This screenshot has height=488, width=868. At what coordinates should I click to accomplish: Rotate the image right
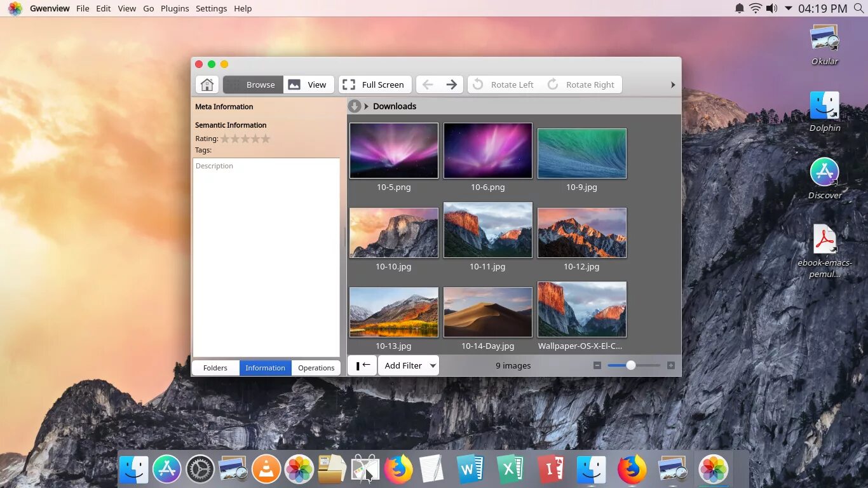(581, 85)
